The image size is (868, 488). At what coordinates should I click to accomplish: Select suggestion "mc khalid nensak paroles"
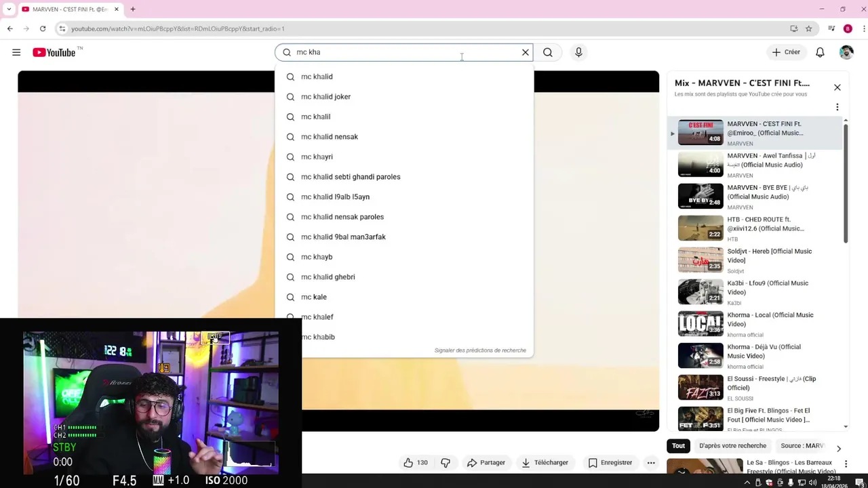(404, 217)
